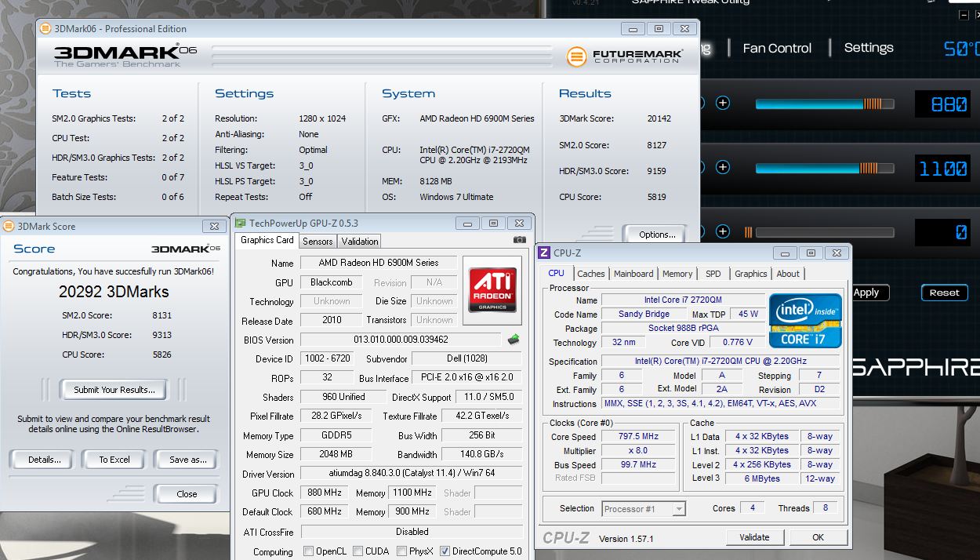Click the ATI Radeon logo in GPU-Z
The height and width of the screenshot is (560, 980).
(x=492, y=291)
